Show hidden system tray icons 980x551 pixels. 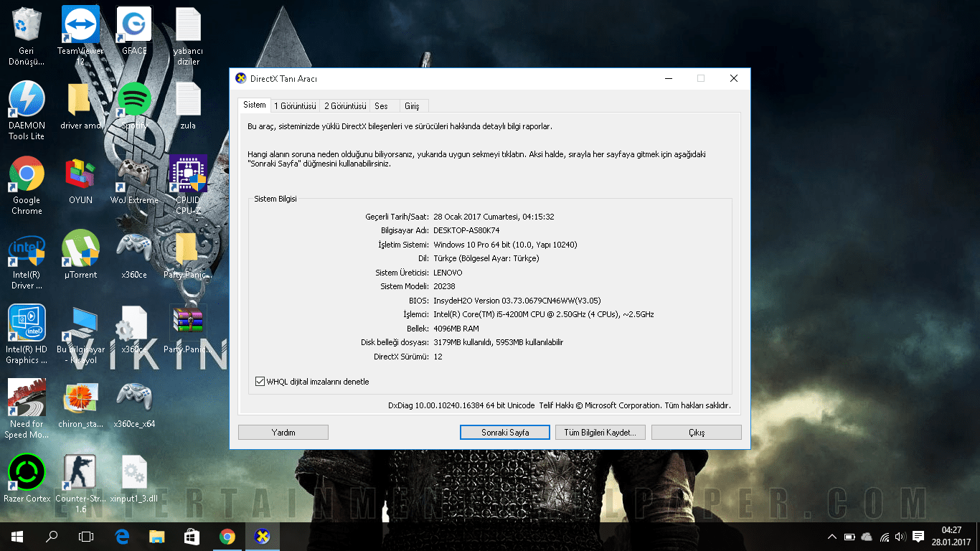(x=832, y=537)
